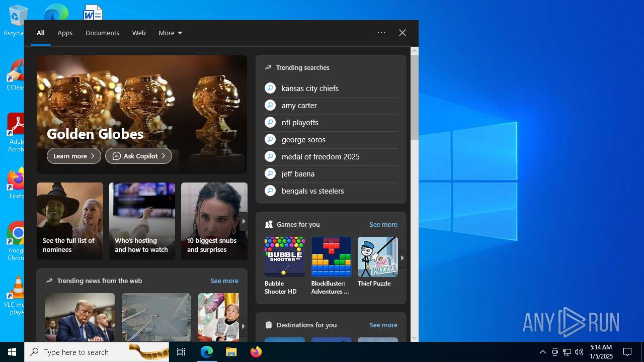Viewport: 644px width, 362px height.
Task: Open the Adobe Acrobat desktop shortcut
Action: [x=16, y=132]
